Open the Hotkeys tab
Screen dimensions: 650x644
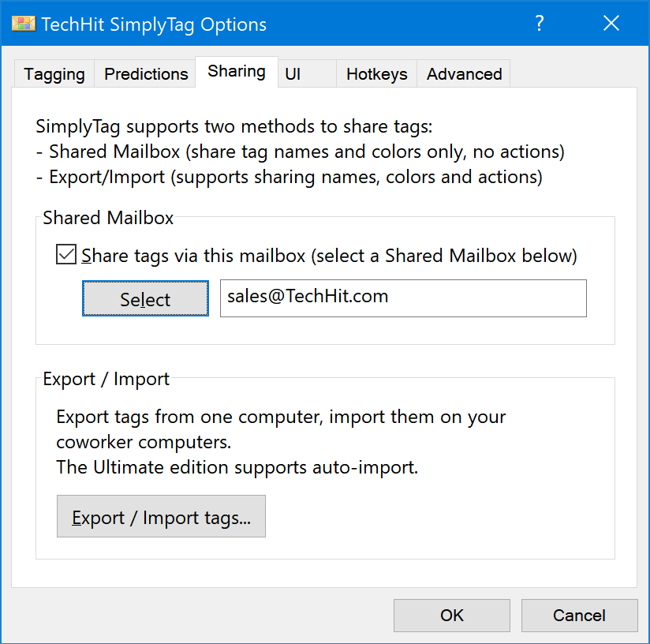tap(377, 74)
